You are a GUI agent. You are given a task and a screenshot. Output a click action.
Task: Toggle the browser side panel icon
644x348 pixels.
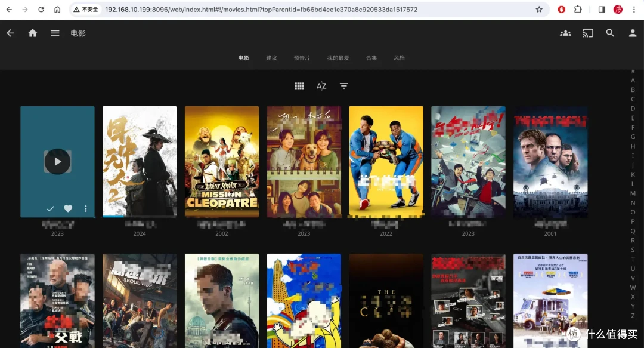point(602,10)
